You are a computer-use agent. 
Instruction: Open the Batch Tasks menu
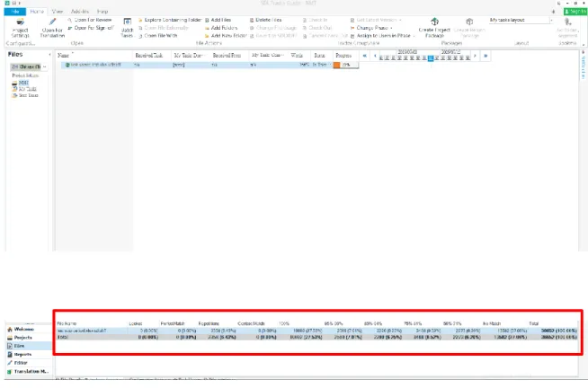[127, 28]
